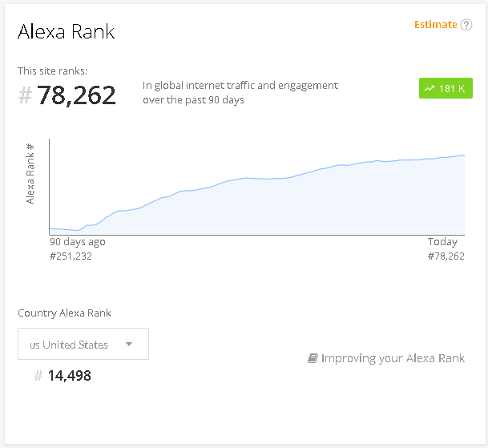Click the global rank number 78,262
The image size is (488, 448).
[76, 95]
